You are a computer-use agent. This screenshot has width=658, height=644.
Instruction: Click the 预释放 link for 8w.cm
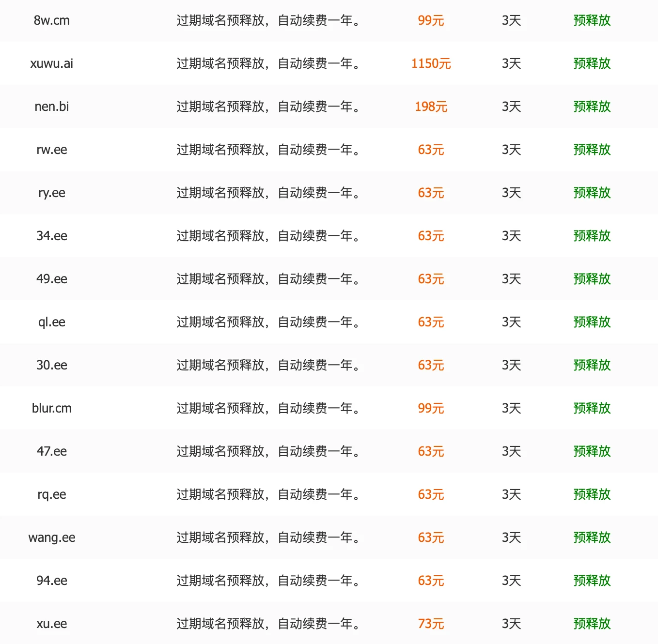click(592, 20)
